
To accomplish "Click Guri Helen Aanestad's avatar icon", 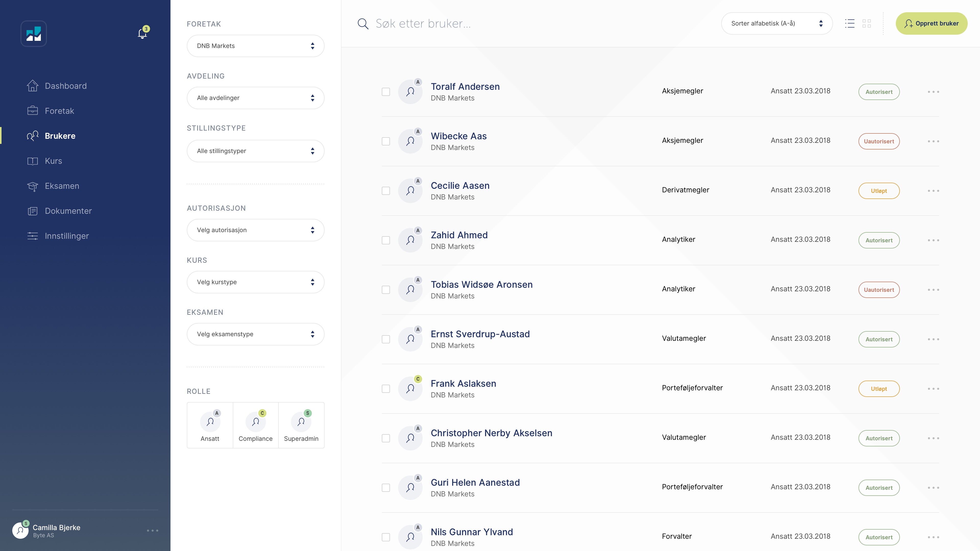I will point(410,487).
